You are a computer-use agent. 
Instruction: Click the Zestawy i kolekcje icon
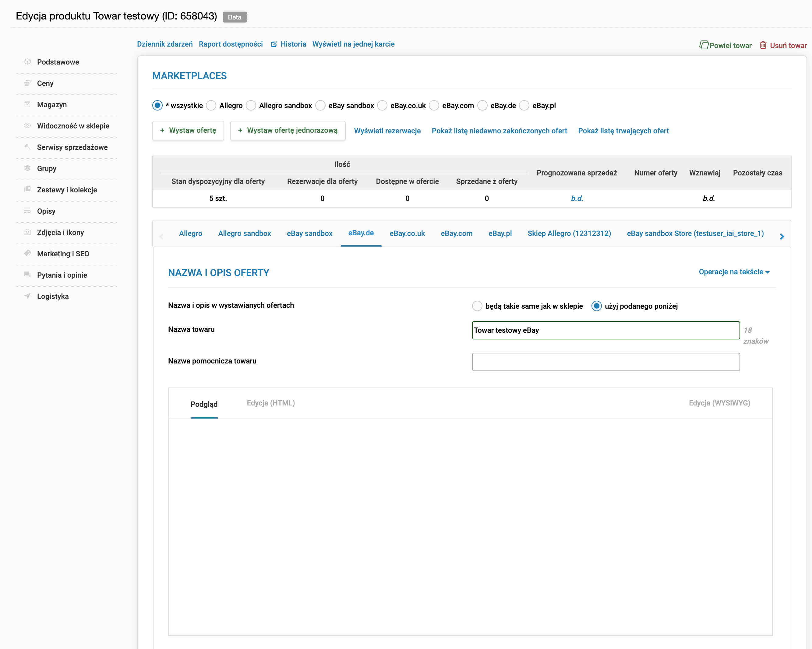coord(27,189)
